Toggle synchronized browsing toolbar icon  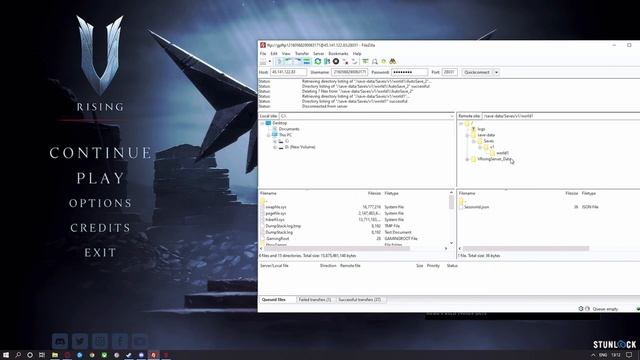383,62
